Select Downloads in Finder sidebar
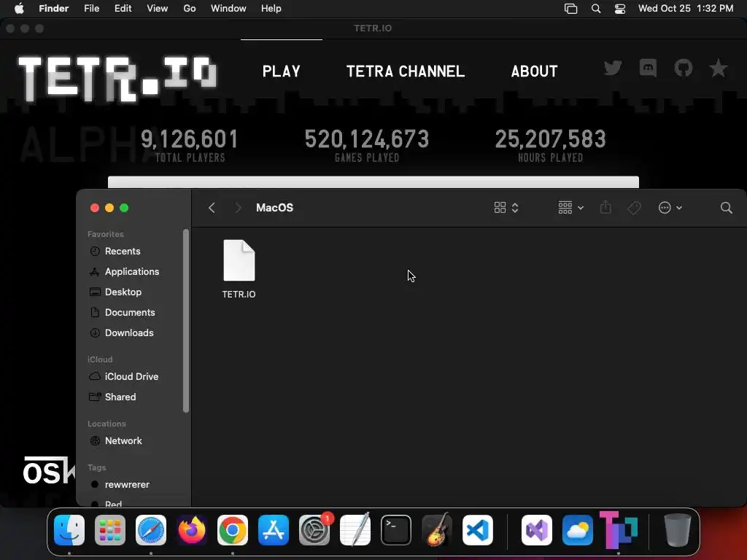 coord(130,332)
